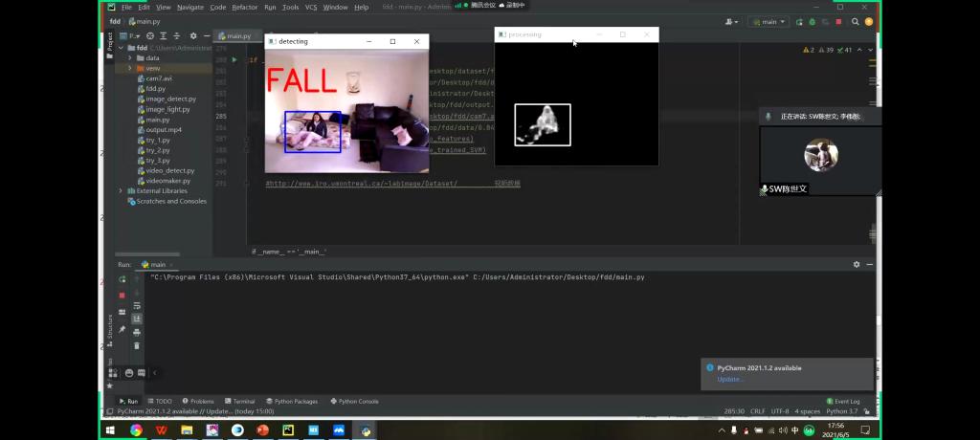Expand the data folder

click(x=130, y=58)
